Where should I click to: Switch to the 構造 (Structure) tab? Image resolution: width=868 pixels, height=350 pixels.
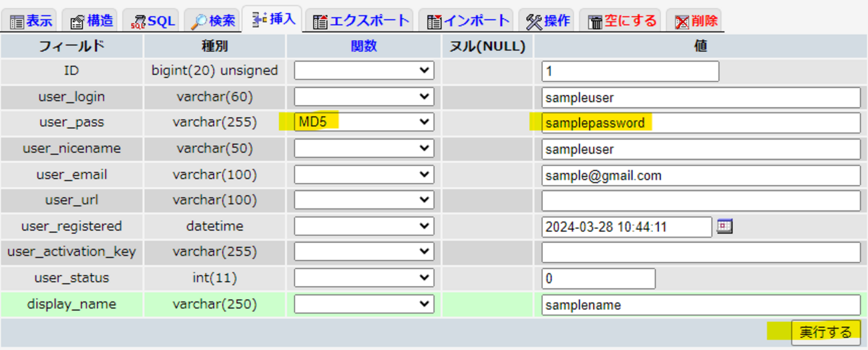click(x=91, y=21)
